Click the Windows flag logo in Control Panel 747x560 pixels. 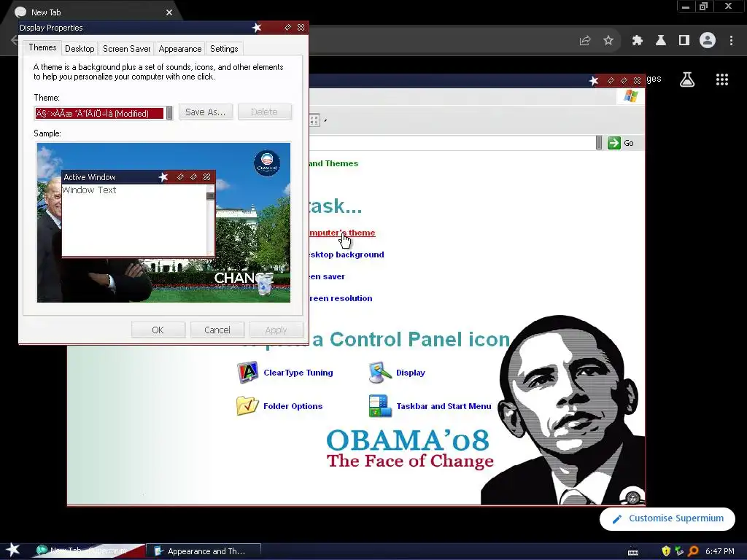[x=631, y=96]
